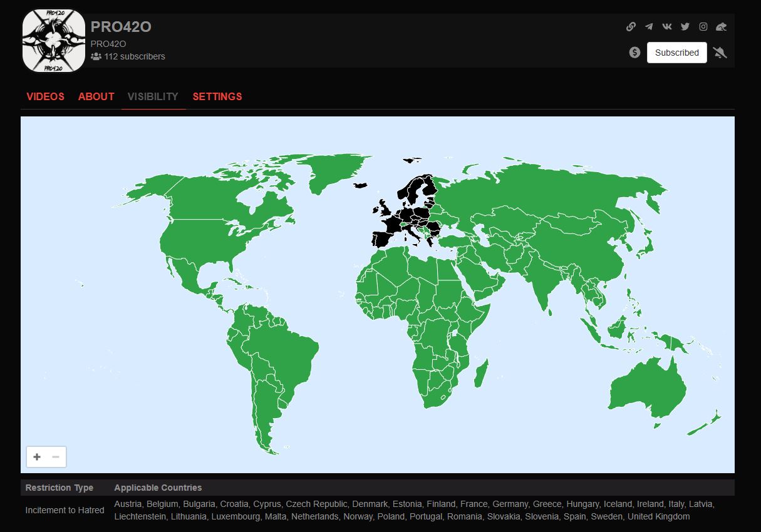Open the channel website link icon
Image resolution: width=761 pixels, height=532 pixels.
(631, 26)
